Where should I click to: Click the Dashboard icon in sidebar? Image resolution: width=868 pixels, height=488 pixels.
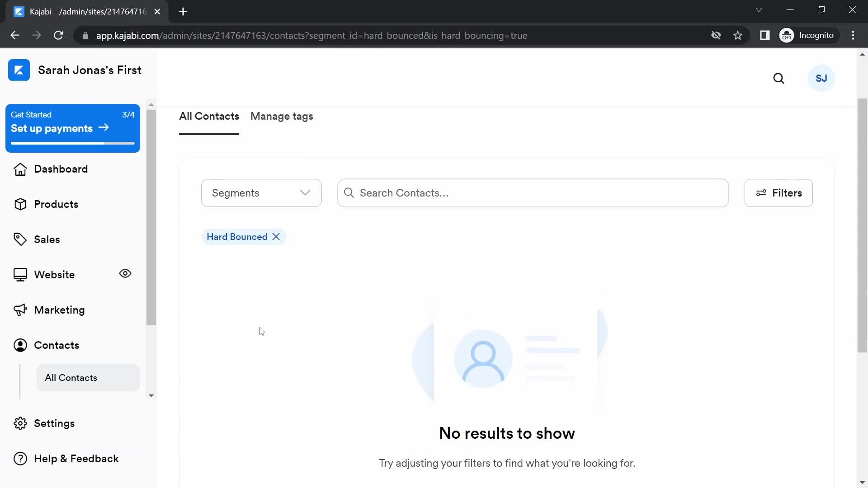pos(20,169)
